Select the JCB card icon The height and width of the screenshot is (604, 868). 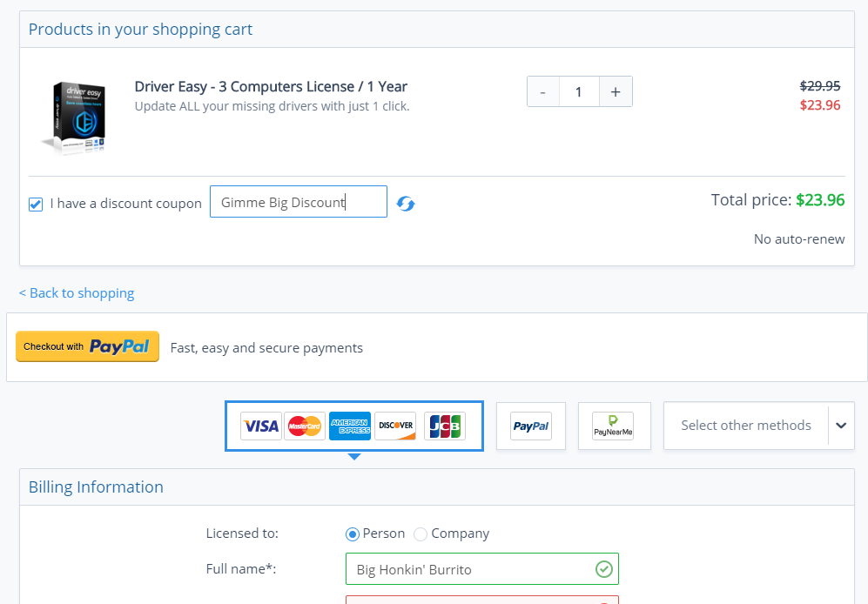click(x=445, y=426)
